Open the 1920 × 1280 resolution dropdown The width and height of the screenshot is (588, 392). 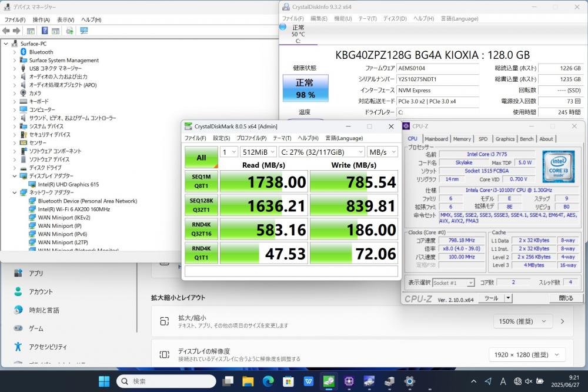[527, 355]
